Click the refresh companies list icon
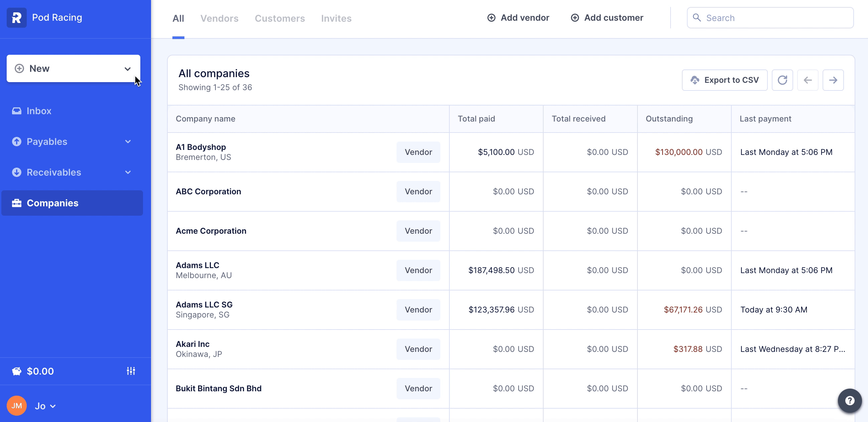Screen dimensions: 868x422 point(782,80)
